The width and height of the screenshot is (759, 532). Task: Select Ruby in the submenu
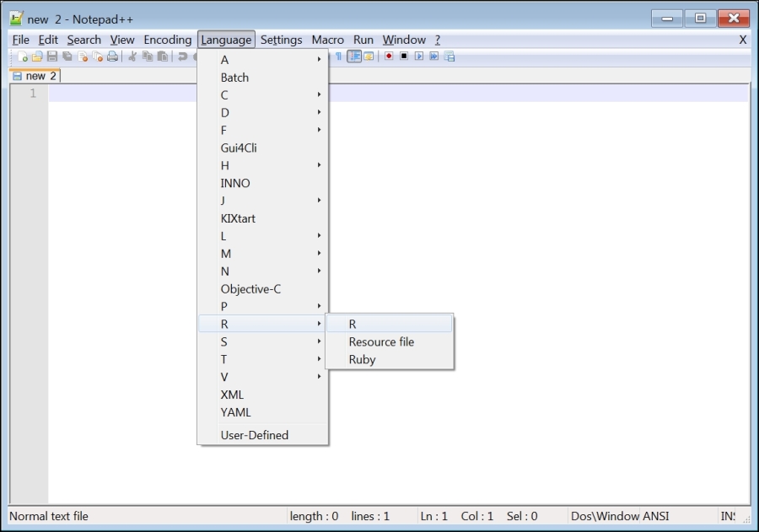click(x=390, y=360)
